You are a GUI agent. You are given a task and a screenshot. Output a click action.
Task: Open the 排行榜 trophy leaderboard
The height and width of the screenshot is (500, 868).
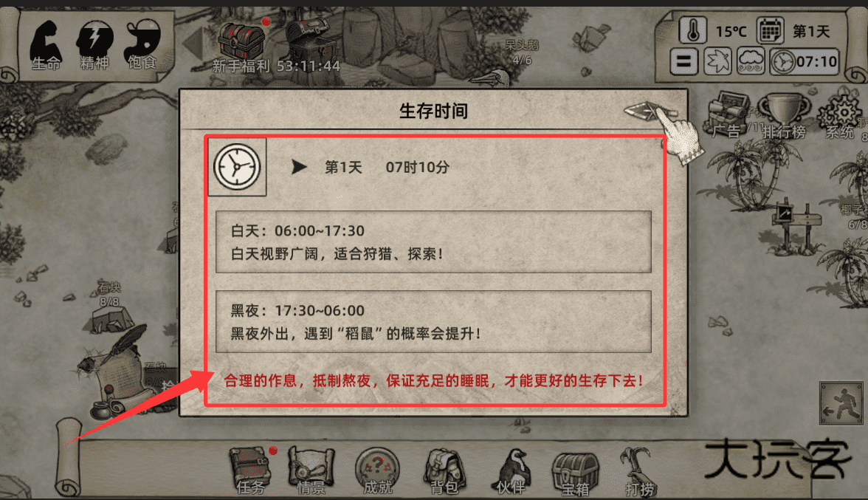click(783, 116)
